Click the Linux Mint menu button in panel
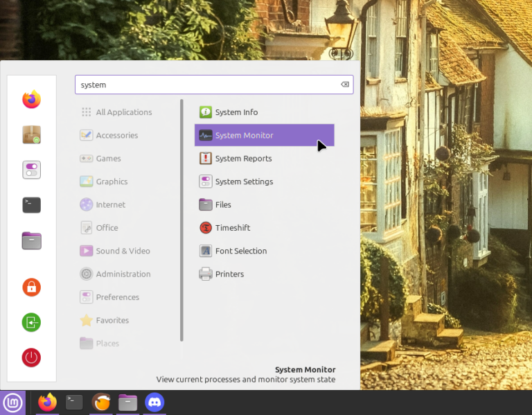The width and height of the screenshot is (532, 415). pos(13,403)
